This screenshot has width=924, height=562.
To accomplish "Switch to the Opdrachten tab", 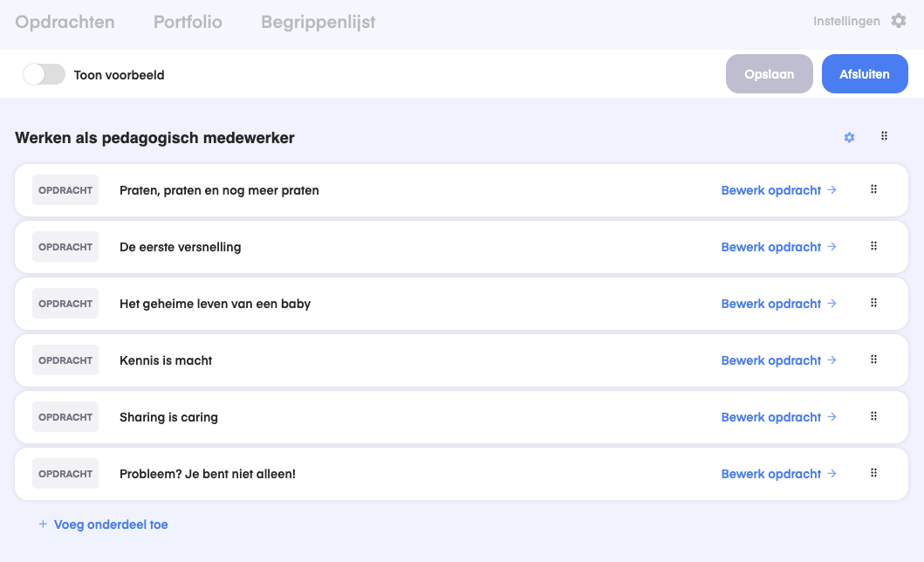I will tap(65, 22).
